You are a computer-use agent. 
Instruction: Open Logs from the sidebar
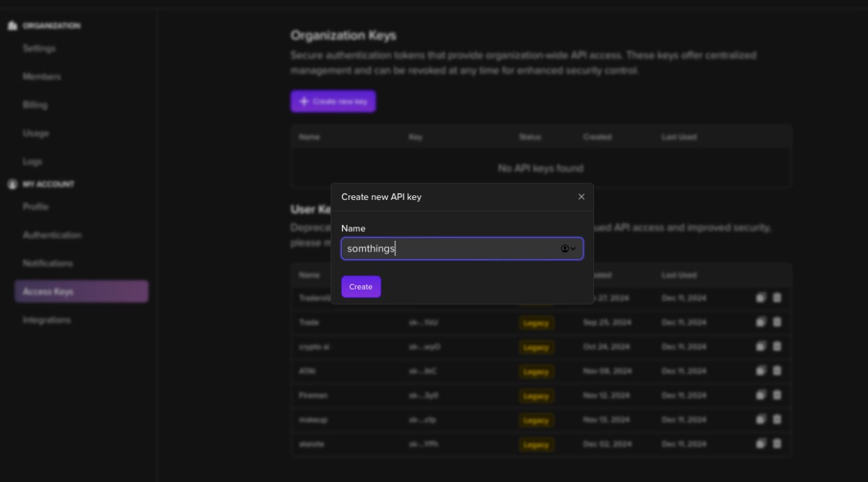pos(33,161)
